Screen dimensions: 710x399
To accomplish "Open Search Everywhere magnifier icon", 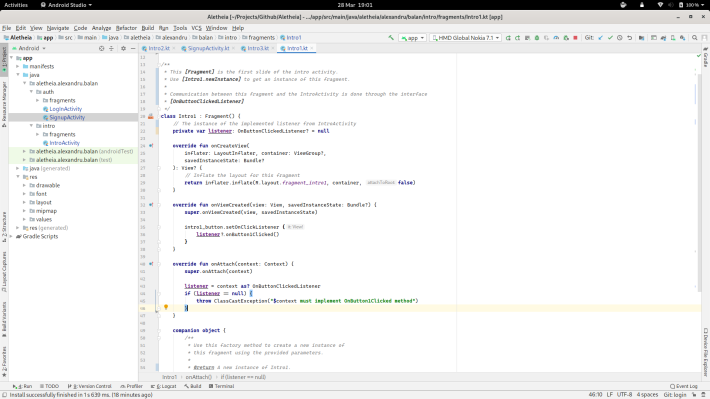I will click(695, 38).
